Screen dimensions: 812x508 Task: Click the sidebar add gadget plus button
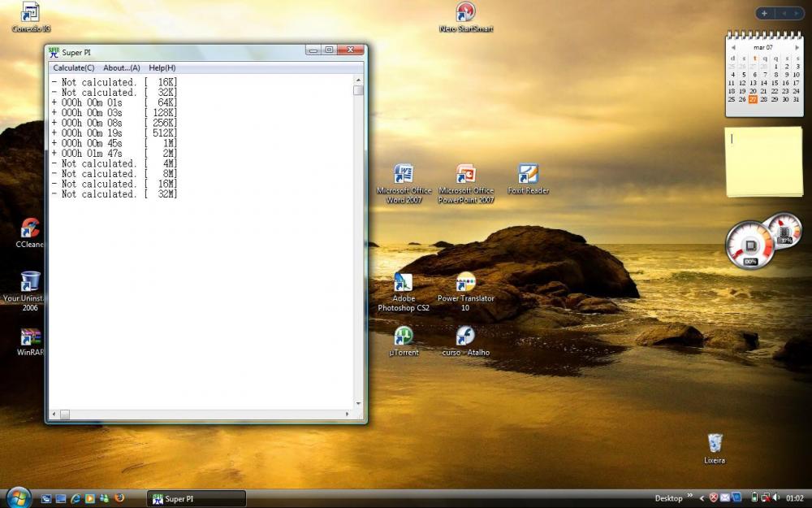coord(764,13)
